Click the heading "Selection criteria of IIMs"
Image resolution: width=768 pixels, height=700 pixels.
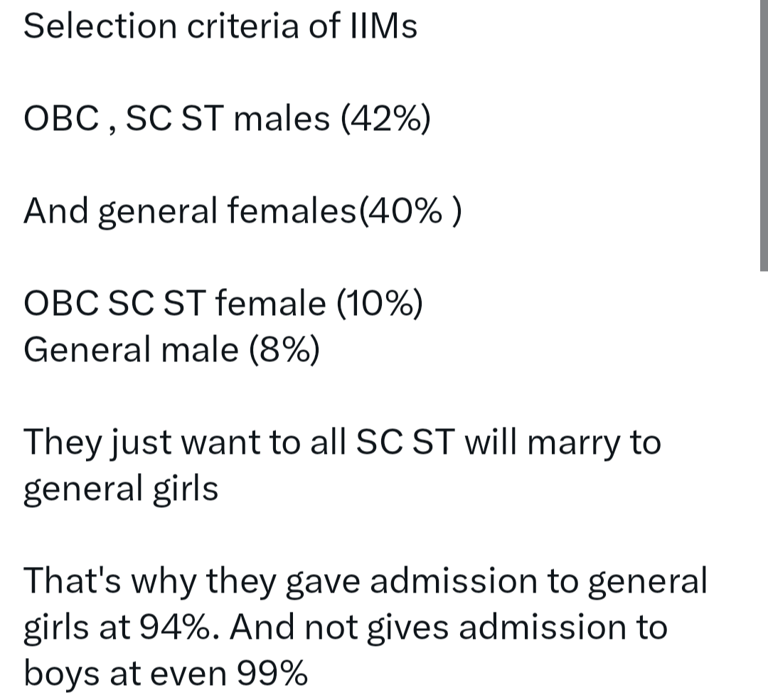pos(220,26)
